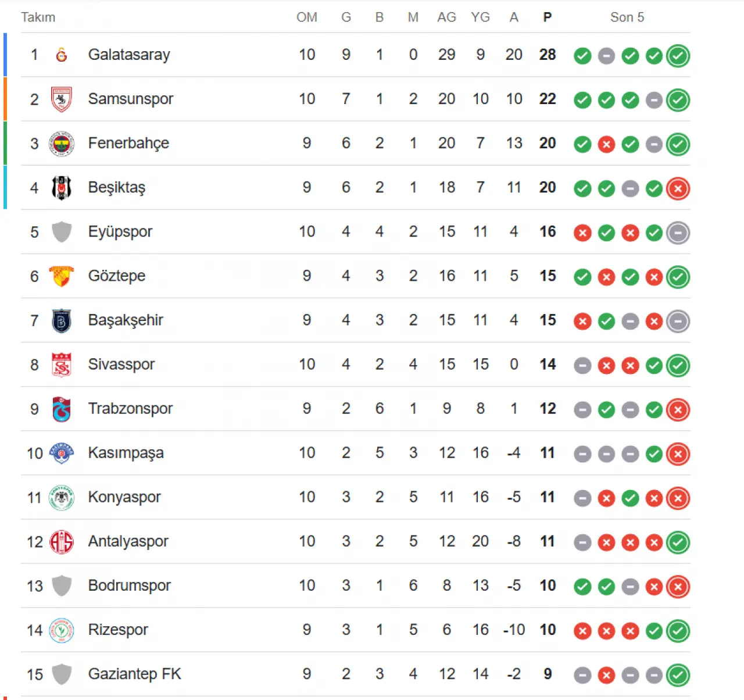Click the Antalyaspor club logo
Viewport: 744px width, 700px height.
click(x=62, y=542)
